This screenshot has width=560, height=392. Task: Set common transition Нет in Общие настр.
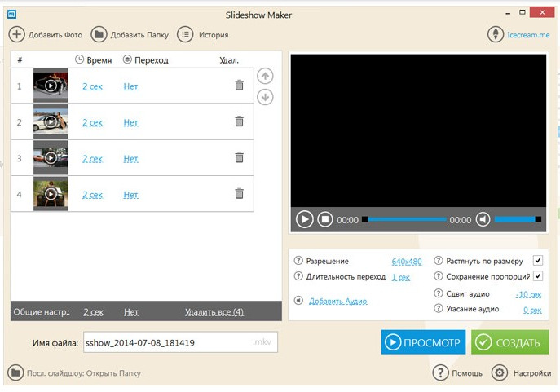pos(131,312)
